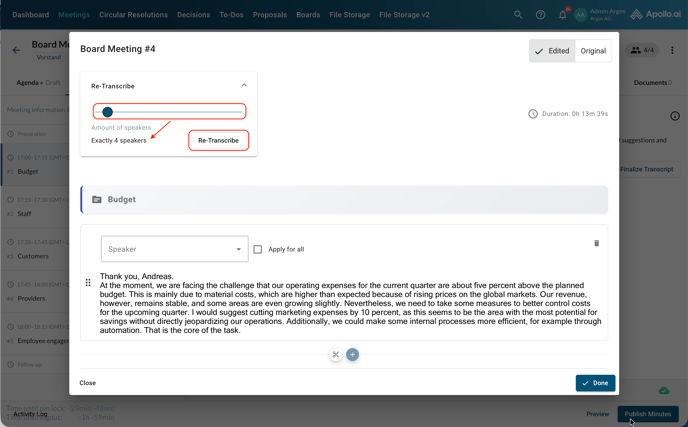Open the search icon in top bar
Viewport: 688px width, 427px height.
click(518, 15)
